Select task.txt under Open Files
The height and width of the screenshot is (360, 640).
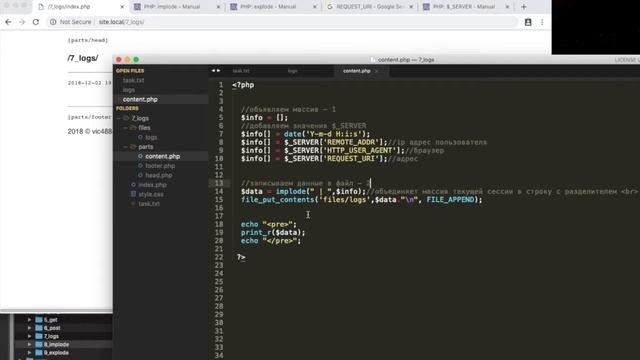tap(133, 80)
